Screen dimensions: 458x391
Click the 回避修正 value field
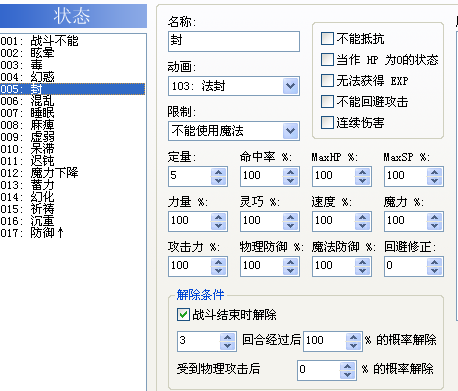click(x=406, y=266)
